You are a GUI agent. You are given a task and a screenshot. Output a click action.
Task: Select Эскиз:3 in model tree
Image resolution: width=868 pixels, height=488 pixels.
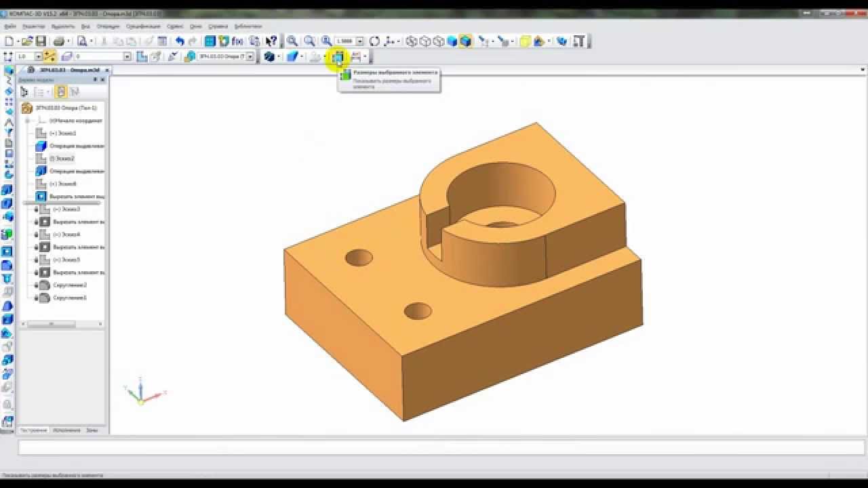click(x=66, y=209)
